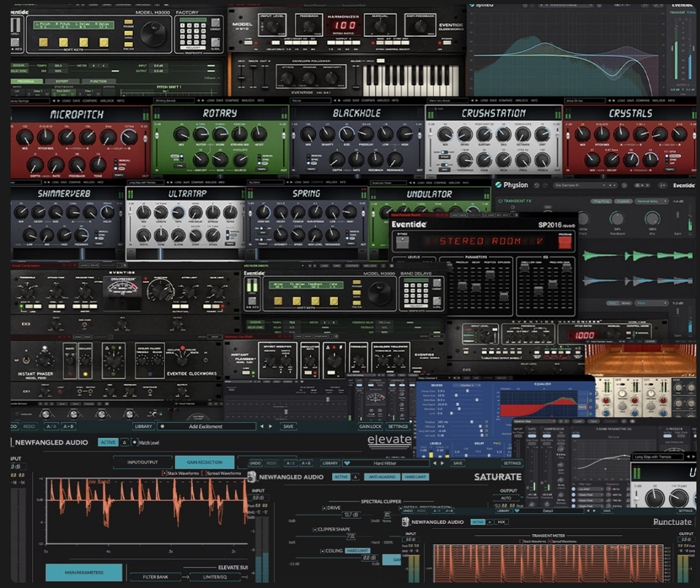Screen dimensions: 700x588
Task: Toggle HARD LIMIT in the Saturate header
Action: (415, 477)
